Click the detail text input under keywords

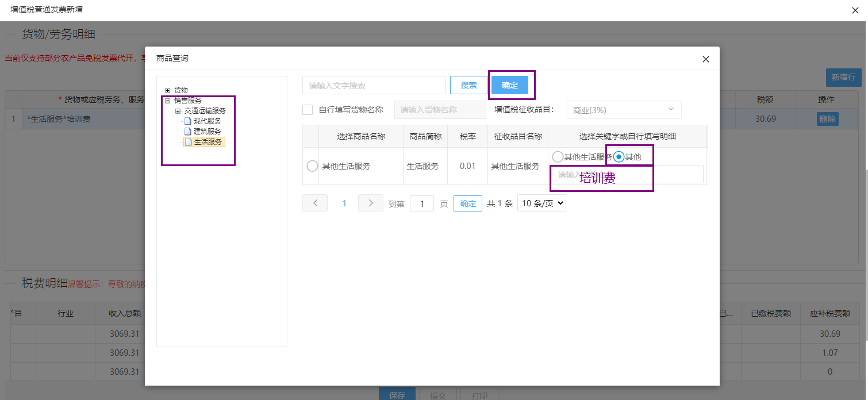tap(628, 175)
